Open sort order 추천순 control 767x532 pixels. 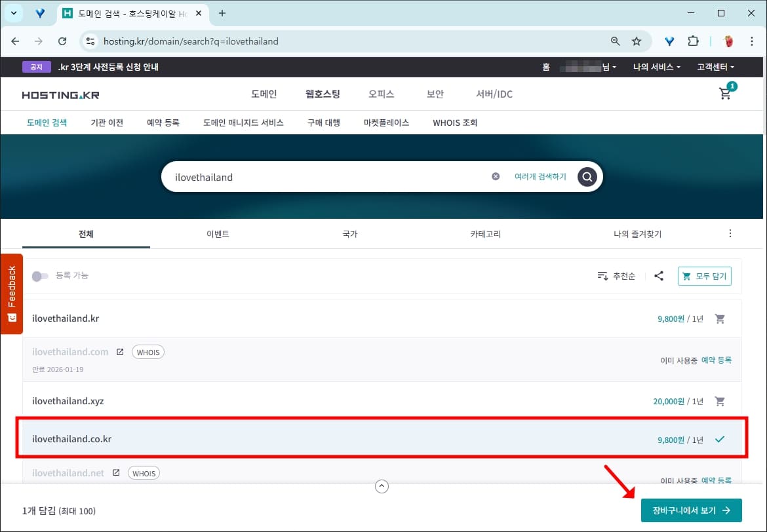(616, 276)
